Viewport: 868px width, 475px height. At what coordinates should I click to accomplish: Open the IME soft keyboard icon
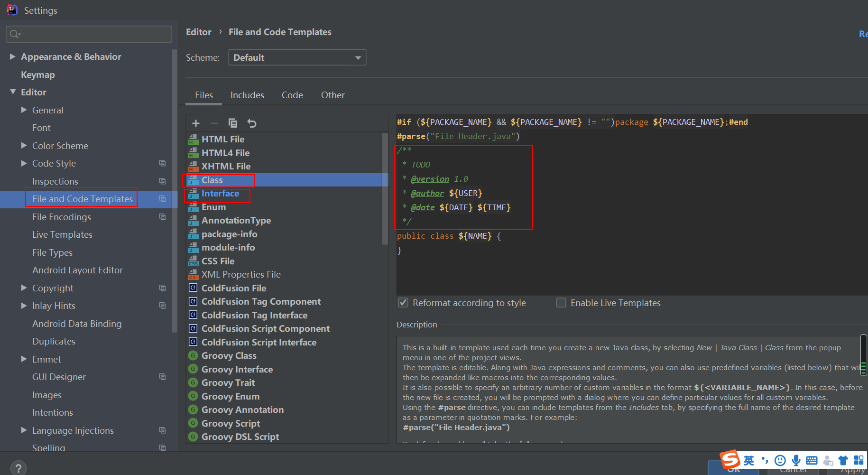[812, 460]
